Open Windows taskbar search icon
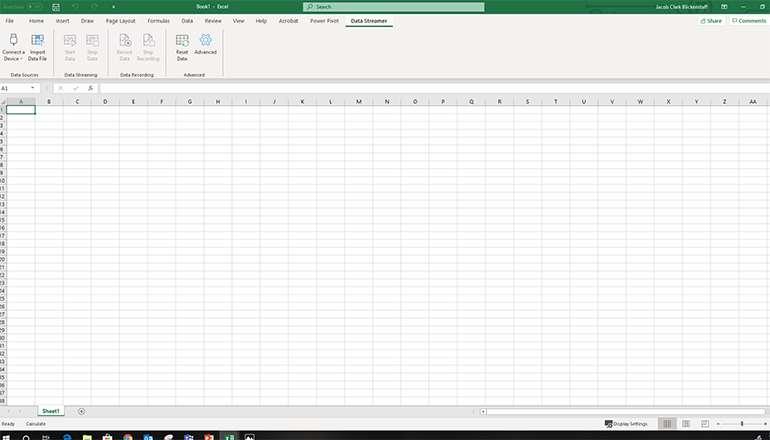 tap(26, 437)
